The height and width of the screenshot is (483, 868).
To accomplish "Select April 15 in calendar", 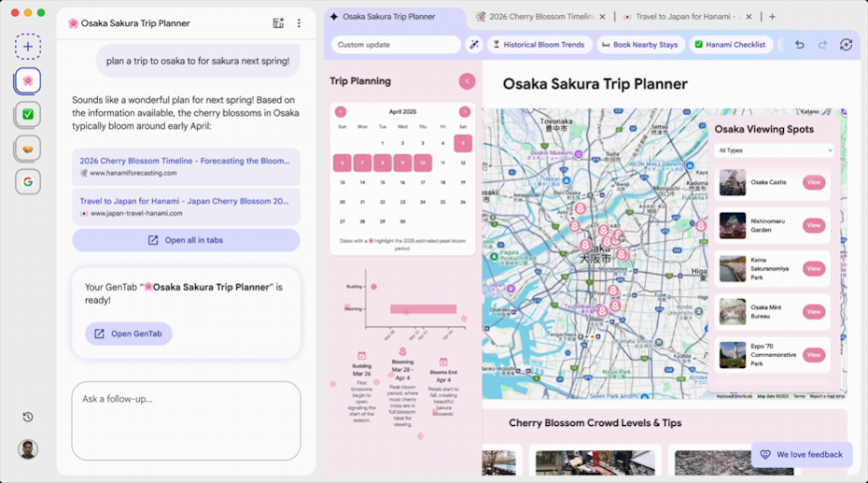I will pyautogui.click(x=383, y=182).
